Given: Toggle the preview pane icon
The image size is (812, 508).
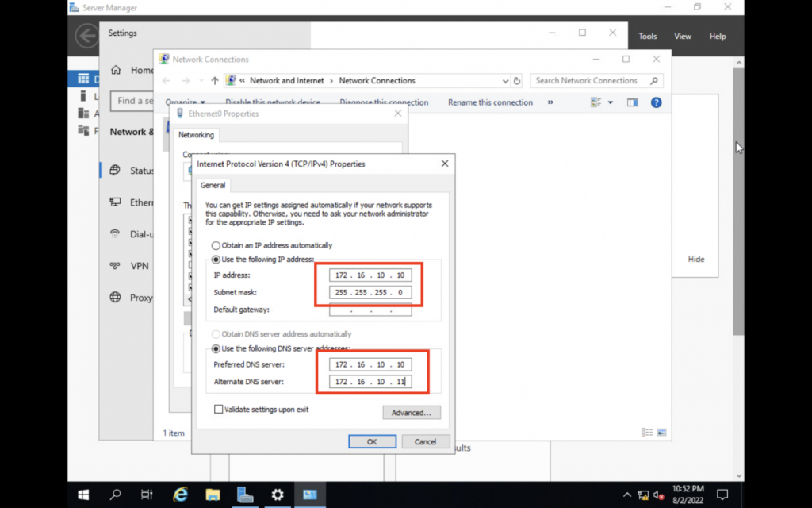Looking at the screenshot, I should click(x=632, y=102).
